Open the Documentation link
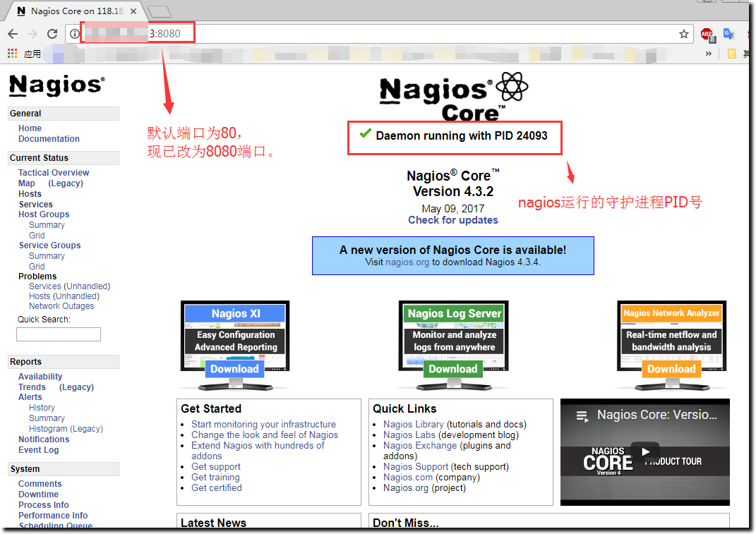The image size is (756, 534). [x=49, y=139]
